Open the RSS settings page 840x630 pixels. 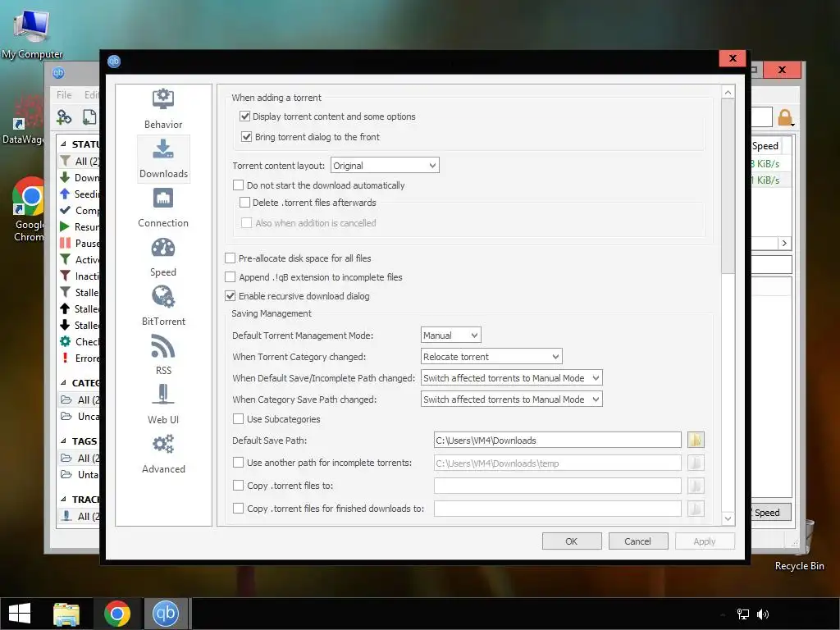pyautogui.click(x=163, y=355)
